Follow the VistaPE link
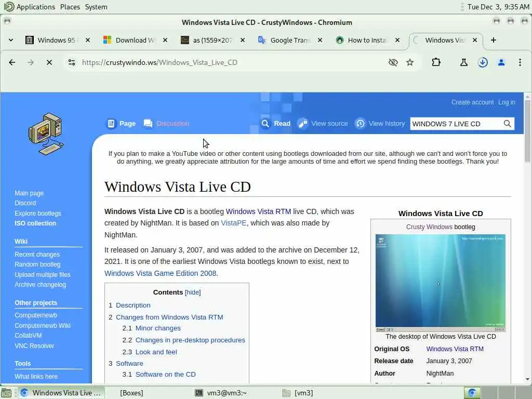This screenshot has height=399, width=532. pos(233,223)
